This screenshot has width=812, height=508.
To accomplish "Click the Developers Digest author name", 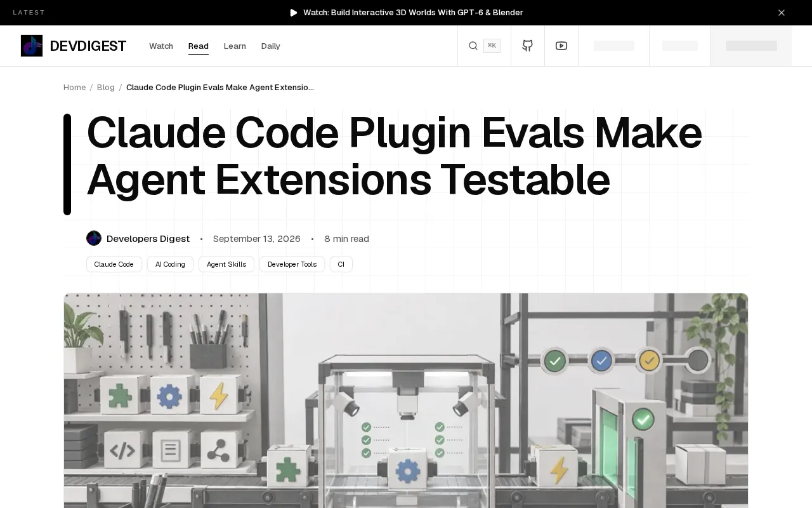I will point(148,239).
